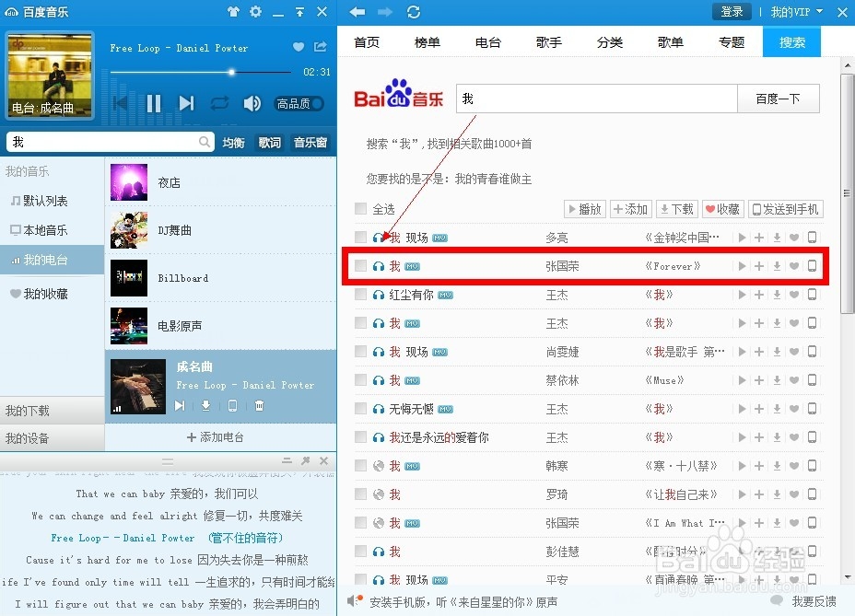Switch to the 歌手 tab

coord(548,42)
